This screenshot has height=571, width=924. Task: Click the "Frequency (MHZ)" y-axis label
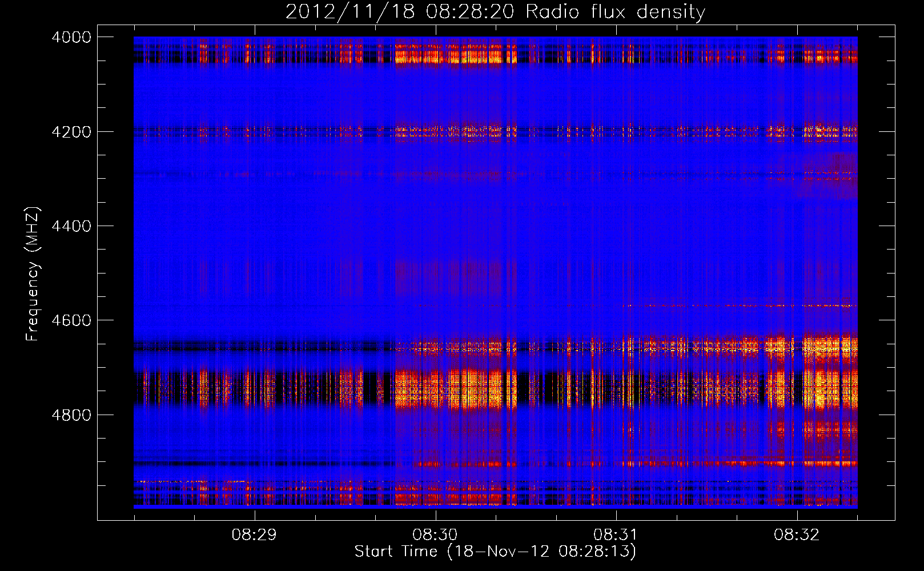(x=33, y=274)
